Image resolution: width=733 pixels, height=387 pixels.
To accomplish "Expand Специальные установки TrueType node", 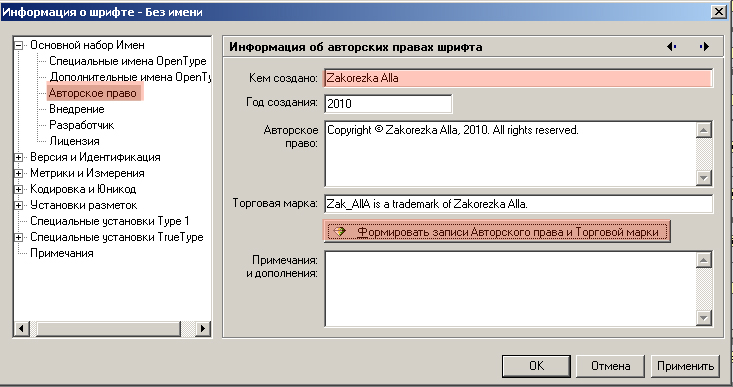I will click(x=19, y=237).
